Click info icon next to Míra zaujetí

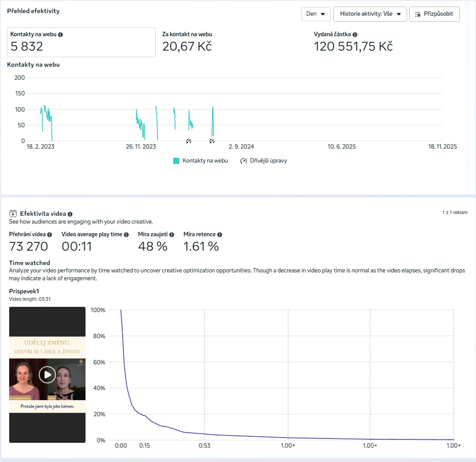(x=172, y=234)
